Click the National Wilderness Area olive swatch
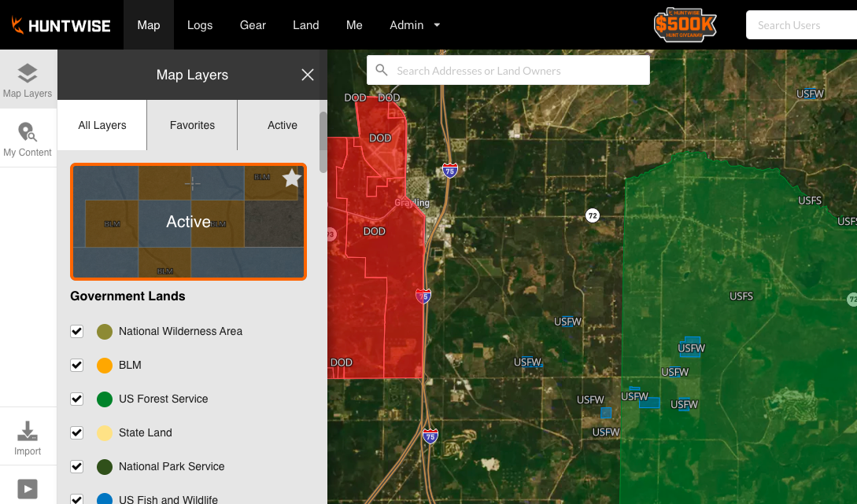 105,332
